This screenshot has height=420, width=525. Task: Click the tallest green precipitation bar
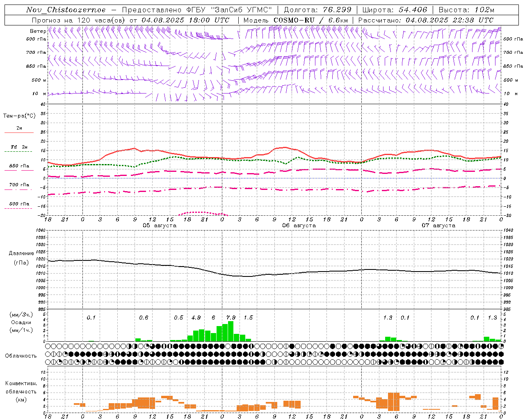[231, 331]
